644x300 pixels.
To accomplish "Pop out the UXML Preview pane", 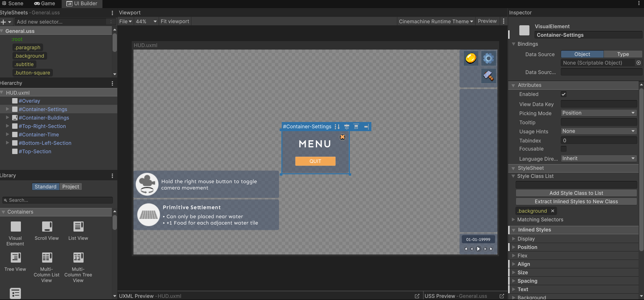I will click(x=417, y=296).
